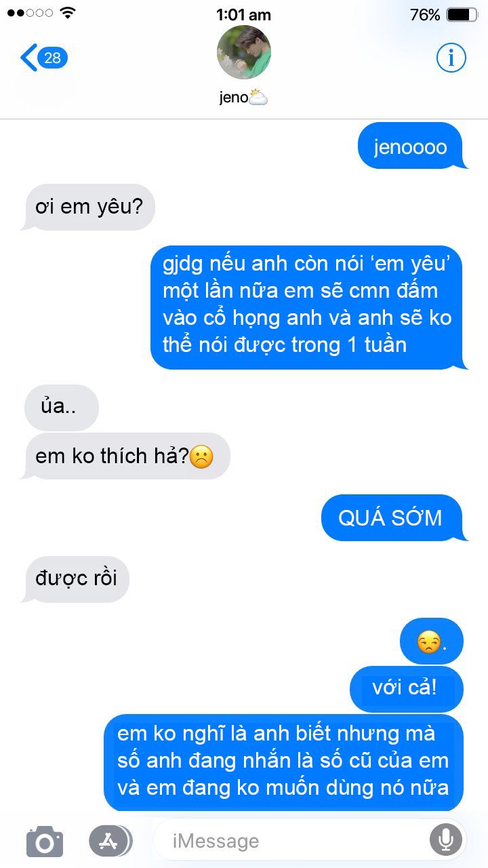The height and width of the screenshot is (868, 488).
Task: Open contact details info icon
Action: [x=451, y=58]
